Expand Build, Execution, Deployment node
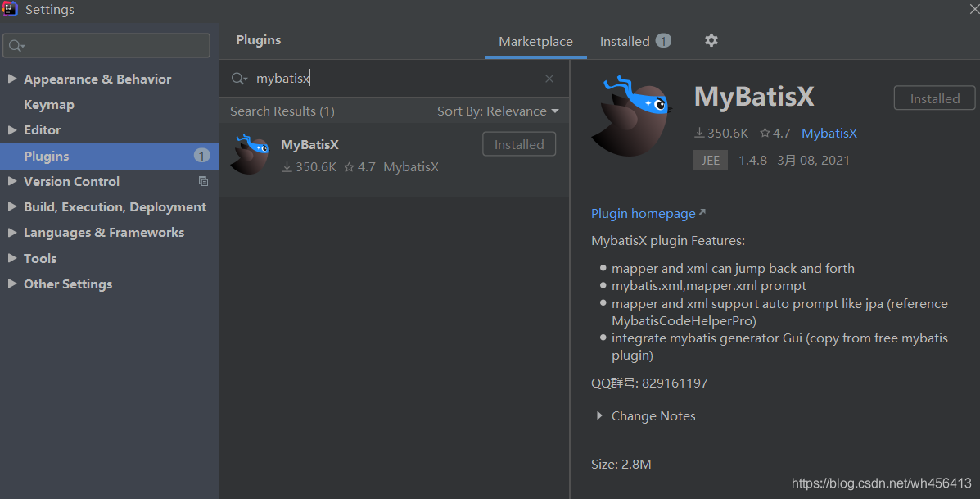 (12, 207)
